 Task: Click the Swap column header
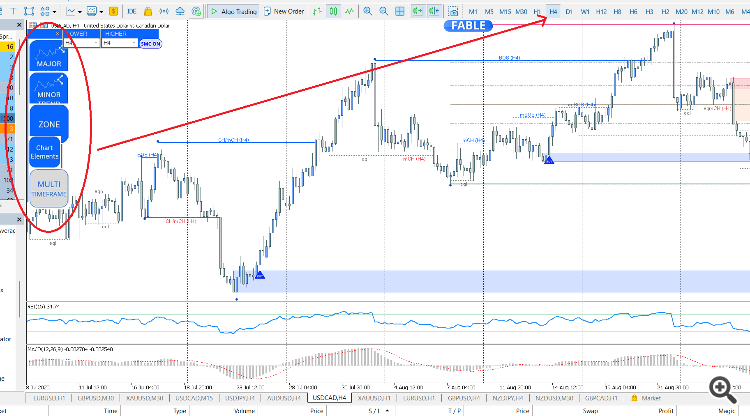click(x=590, y=411)
